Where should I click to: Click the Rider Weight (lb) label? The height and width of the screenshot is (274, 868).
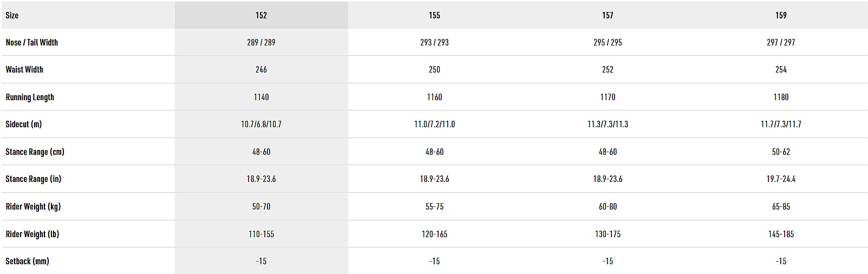click(x=32, y=234)
